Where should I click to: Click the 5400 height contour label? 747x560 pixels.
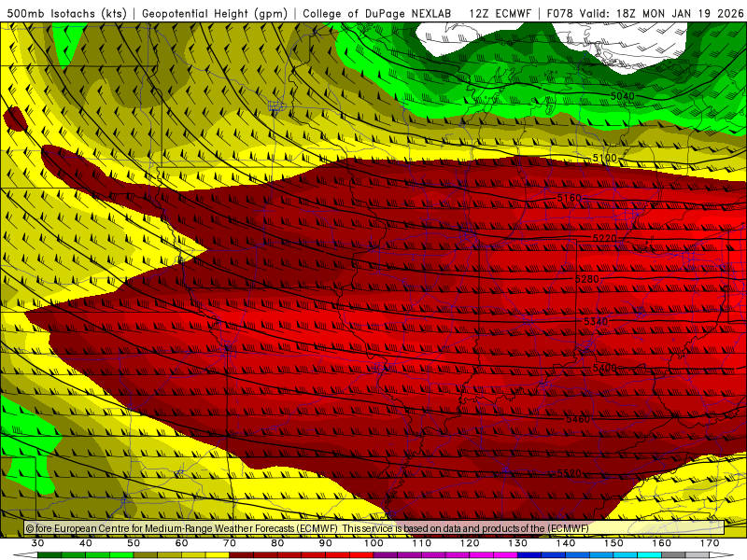click(x=604, y=368)
